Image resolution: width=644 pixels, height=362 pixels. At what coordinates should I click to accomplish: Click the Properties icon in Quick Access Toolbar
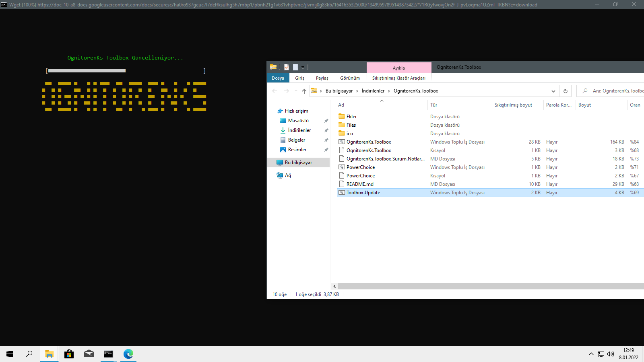point(287,67)
